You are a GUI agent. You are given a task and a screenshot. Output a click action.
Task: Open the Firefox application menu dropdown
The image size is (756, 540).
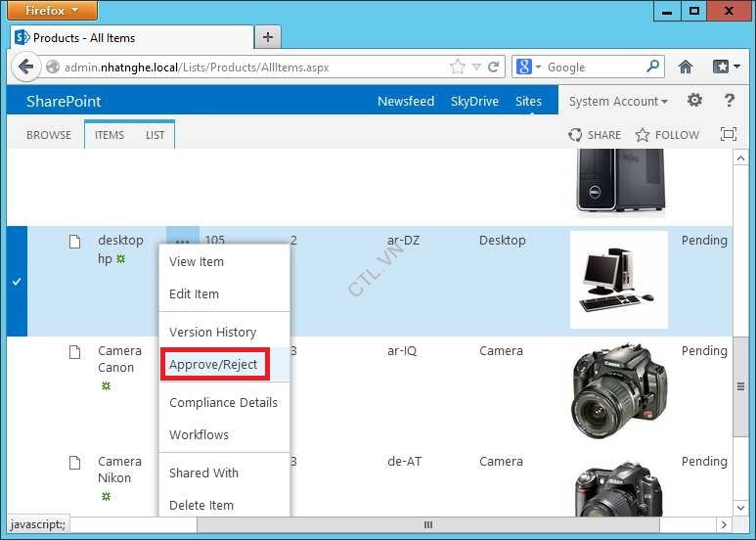[53, 11]
